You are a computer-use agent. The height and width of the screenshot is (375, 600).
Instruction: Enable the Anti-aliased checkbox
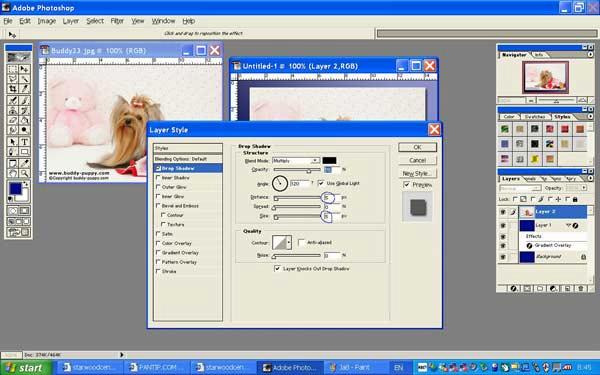(301, 242)
